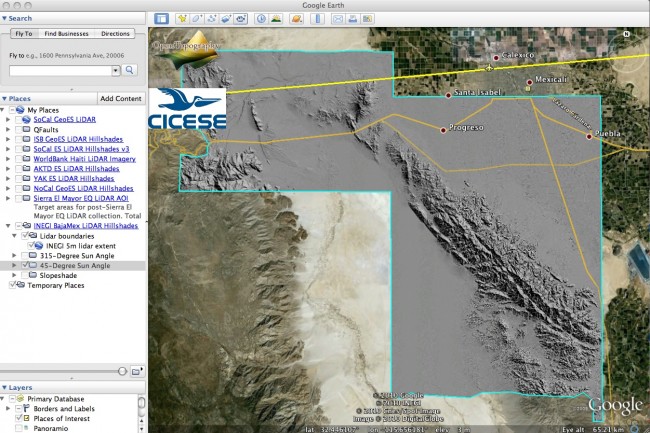Click the search magnifier button
Image resolution: width=650 pixels, height=433 pixels.
click(130, 70)
